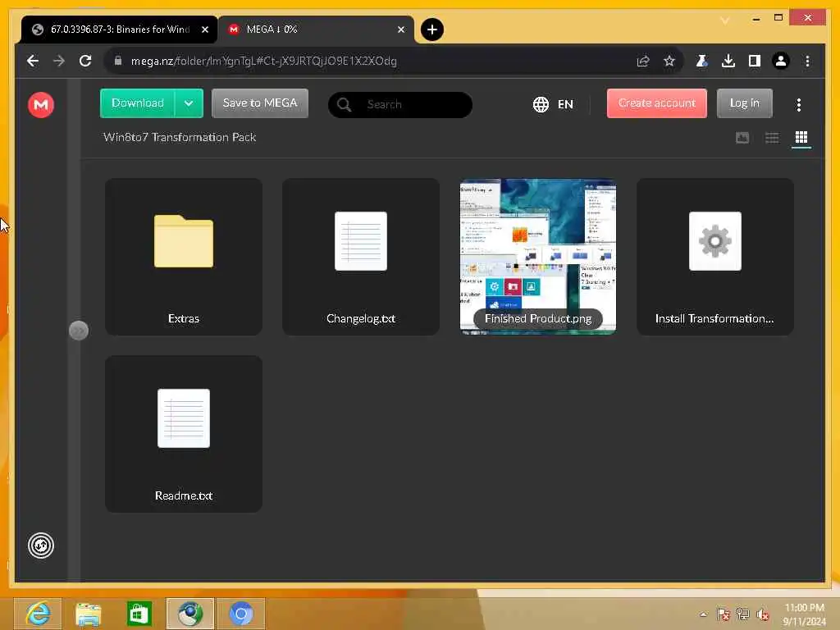840x630 pixels.
Task: Click Win8to7 Transformation Pack breadcrumb
Action: pyautogui.click(x=180, y=137)
